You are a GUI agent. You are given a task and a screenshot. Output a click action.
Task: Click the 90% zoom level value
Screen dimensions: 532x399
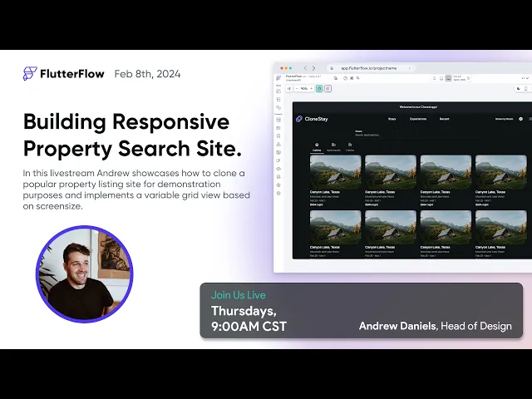(x=304, y=89)
